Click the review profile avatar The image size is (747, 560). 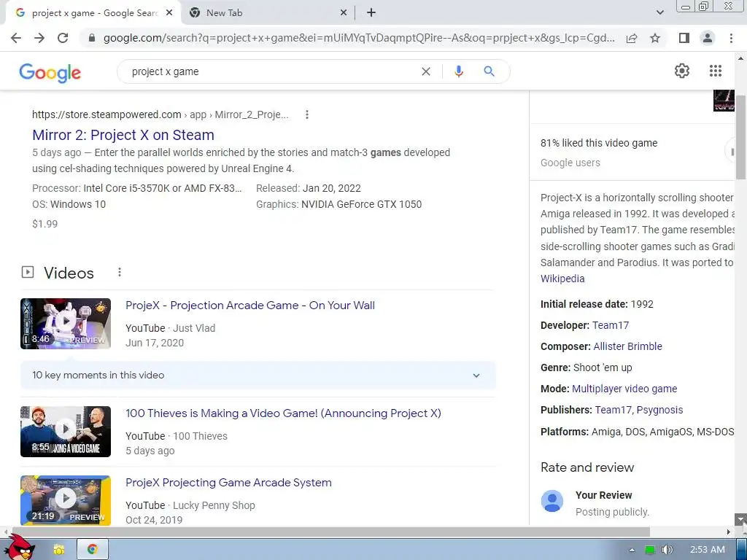552,501
